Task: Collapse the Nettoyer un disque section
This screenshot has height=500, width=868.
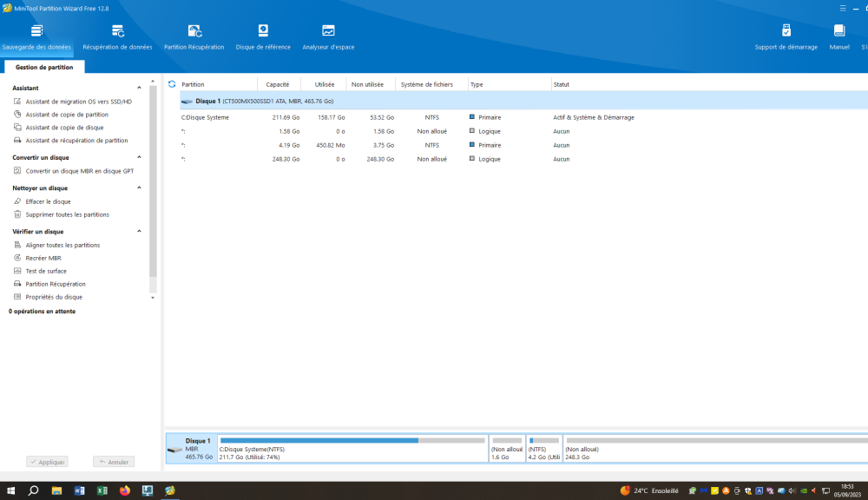Action: click(x=140, y=188)
